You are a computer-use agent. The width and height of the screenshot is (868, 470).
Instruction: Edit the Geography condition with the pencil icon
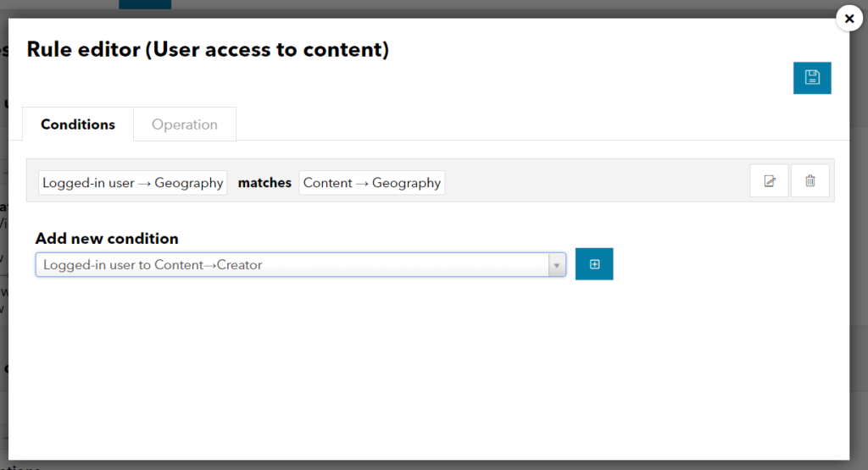pyautogui.click(x=769, y=181)
